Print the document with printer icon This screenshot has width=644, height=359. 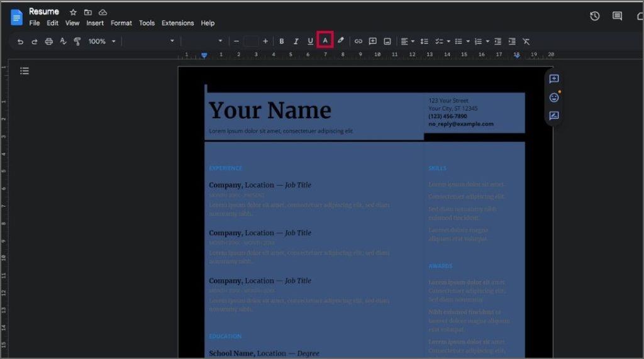[49, 41]
